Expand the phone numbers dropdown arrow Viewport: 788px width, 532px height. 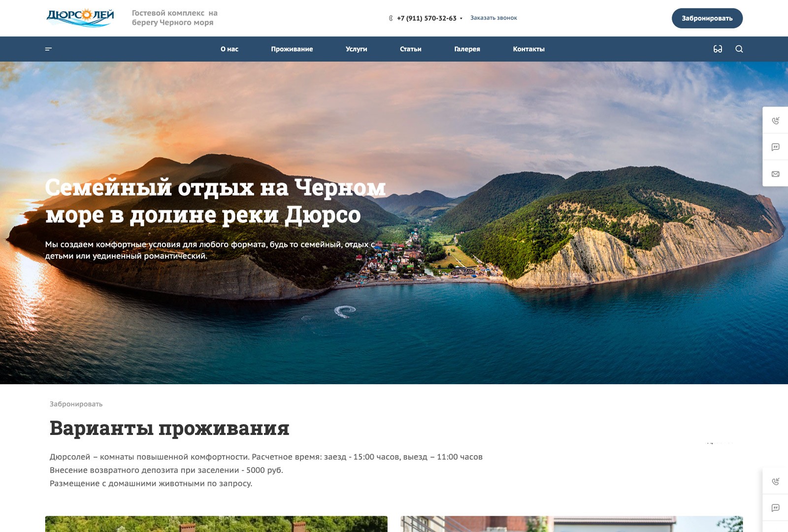[461, 19]
